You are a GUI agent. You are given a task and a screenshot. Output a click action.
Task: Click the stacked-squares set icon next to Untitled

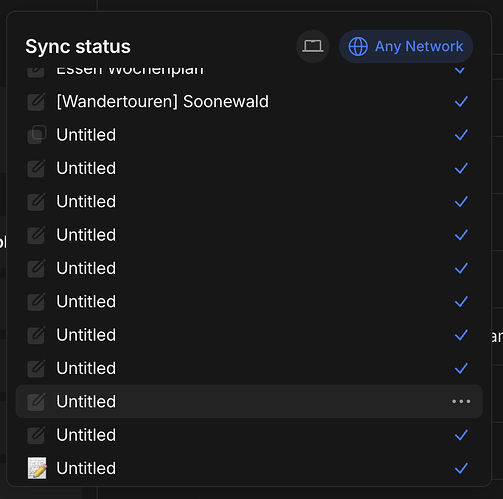pyautogui.click(x=37, y=135)
